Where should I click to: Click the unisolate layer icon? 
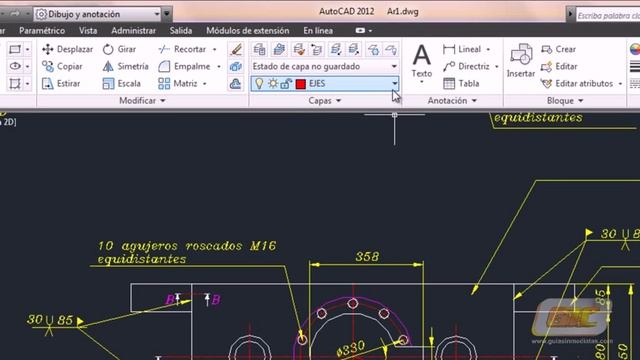tap(354, 49)
